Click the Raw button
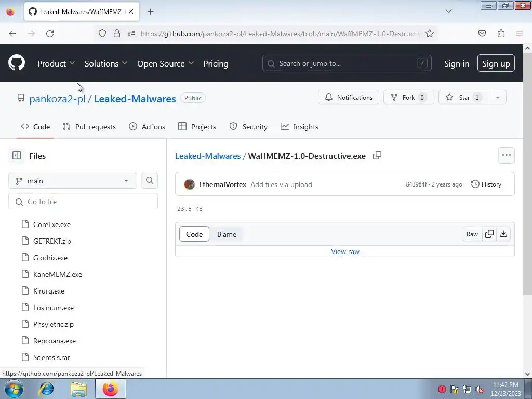 click(x=472, y=234)
